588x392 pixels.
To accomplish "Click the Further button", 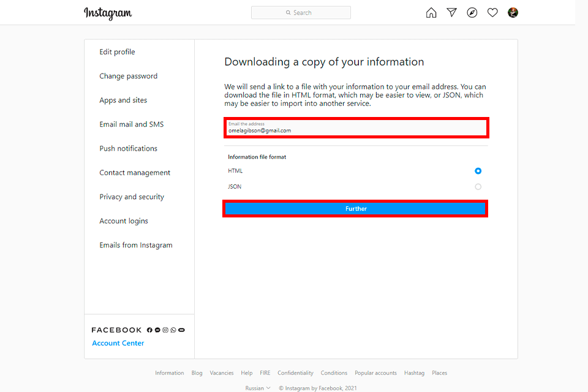I will [x=355, y=209].
